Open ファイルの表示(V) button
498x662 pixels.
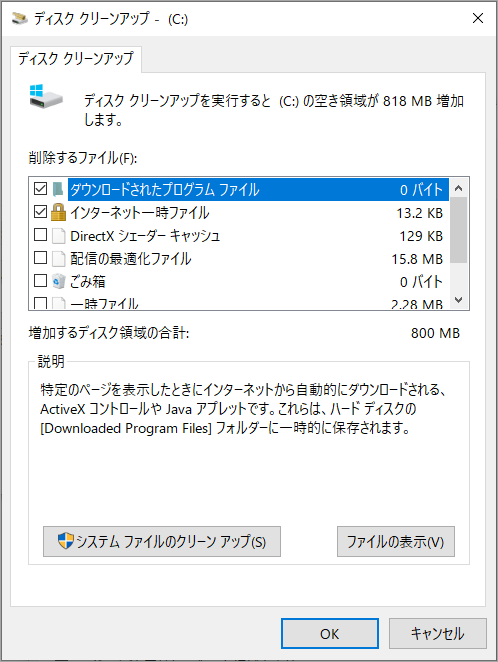point(395,541)
